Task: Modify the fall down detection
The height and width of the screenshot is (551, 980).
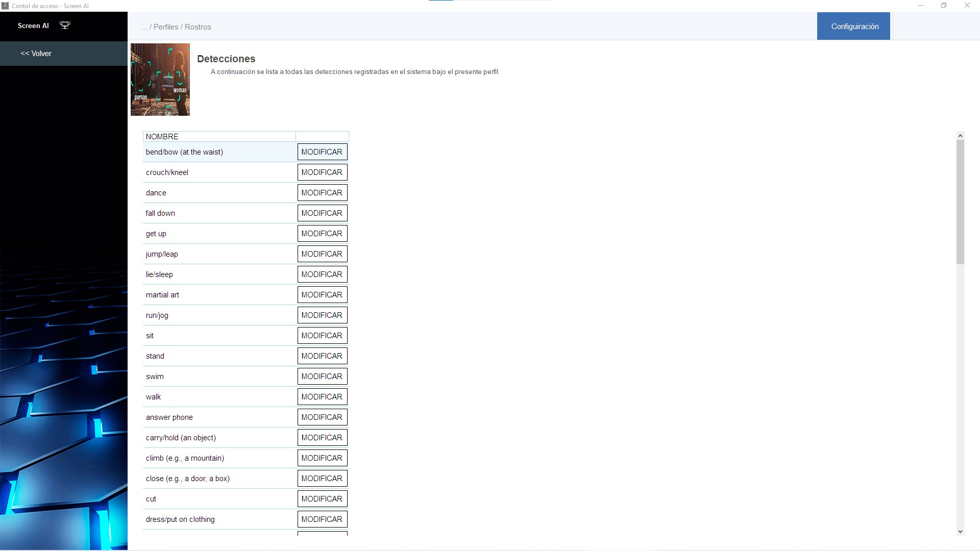Action: click(x=322, y=213)
